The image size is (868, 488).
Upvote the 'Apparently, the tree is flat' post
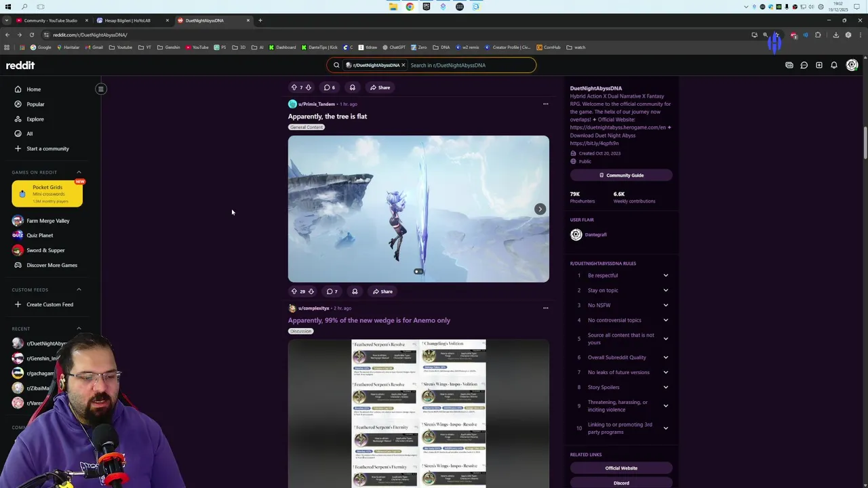[294, 291]
